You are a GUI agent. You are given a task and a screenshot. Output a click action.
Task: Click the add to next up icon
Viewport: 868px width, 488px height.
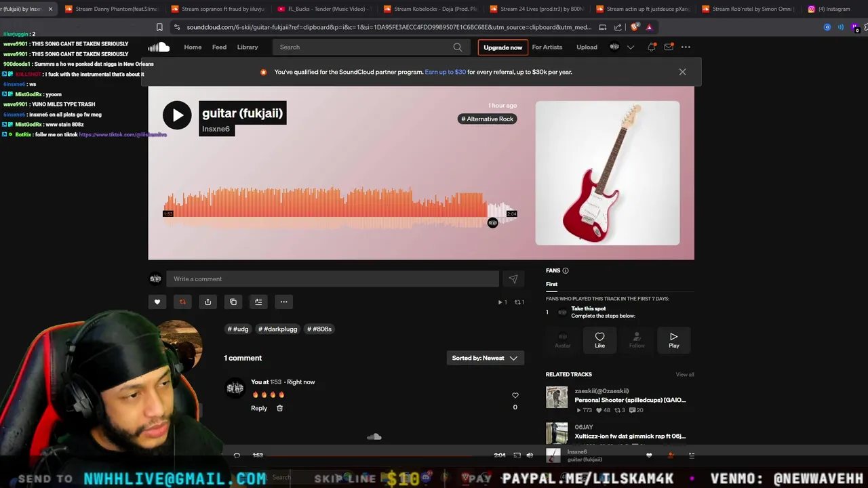258,302
